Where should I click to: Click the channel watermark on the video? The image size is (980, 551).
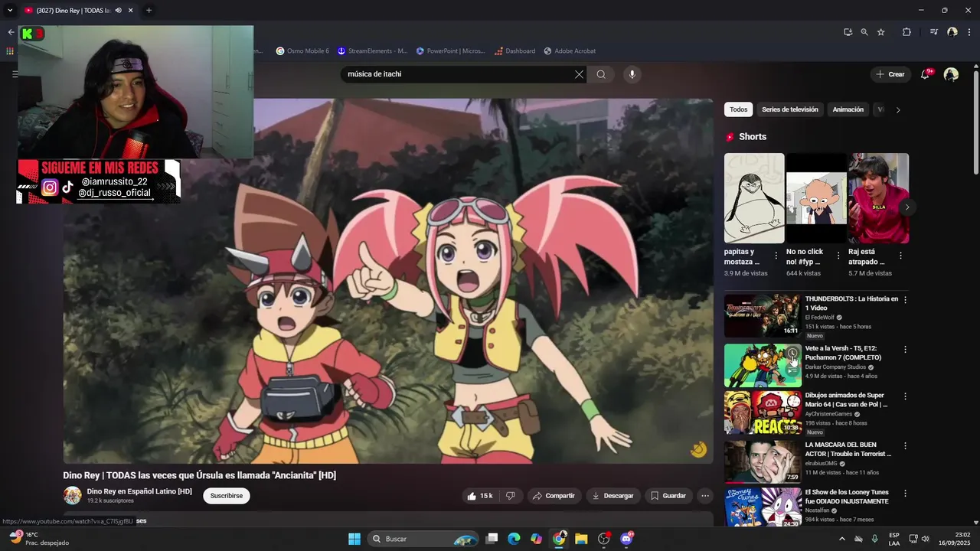coord(698,449)
